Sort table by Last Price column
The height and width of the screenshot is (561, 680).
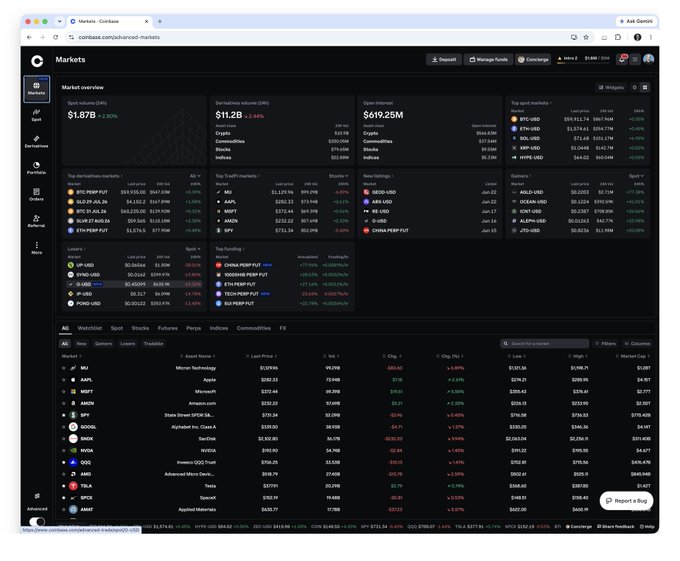(x=262, y=356)
